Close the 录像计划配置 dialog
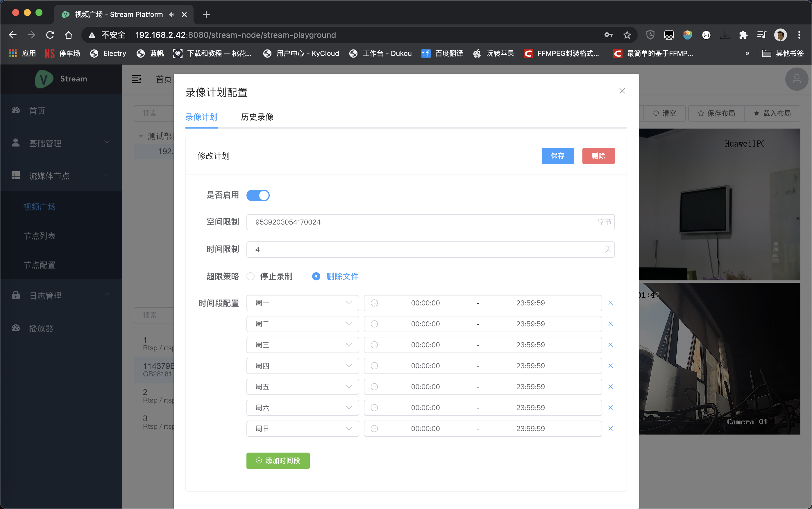 (622, 91)
